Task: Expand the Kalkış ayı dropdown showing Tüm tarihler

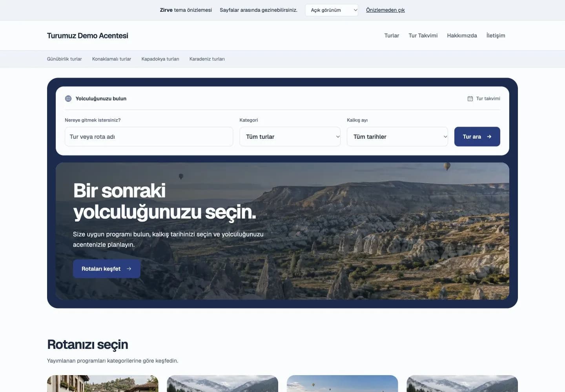Action: [397, 136]
